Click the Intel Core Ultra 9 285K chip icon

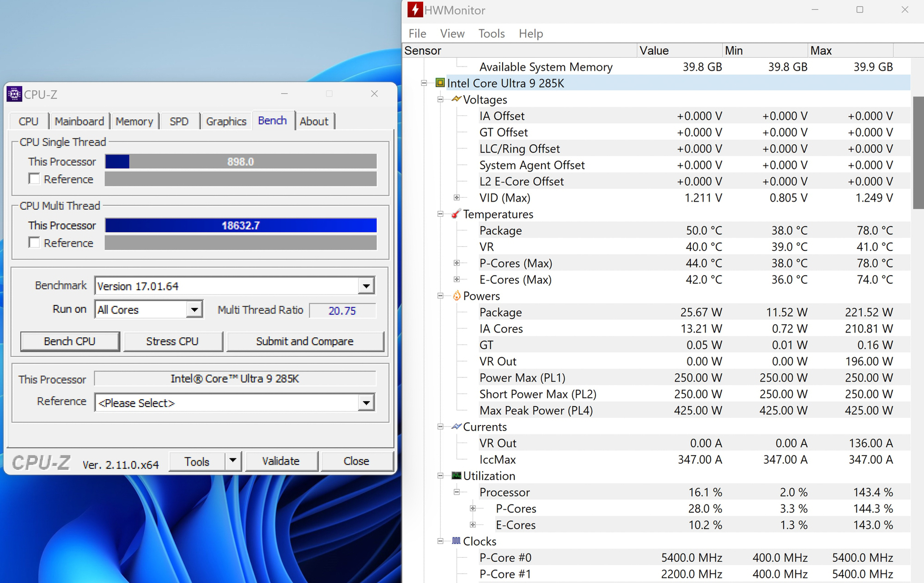coord(440,83)
